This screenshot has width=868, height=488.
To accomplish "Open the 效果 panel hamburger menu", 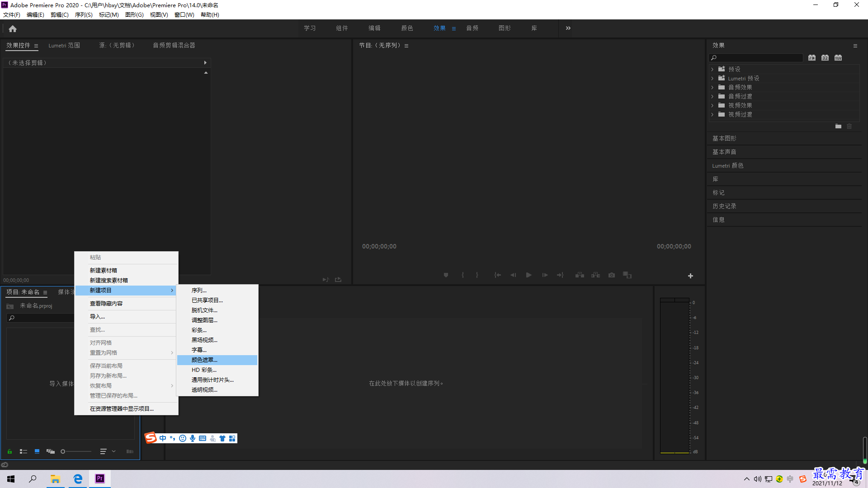I will pos(855,46).
